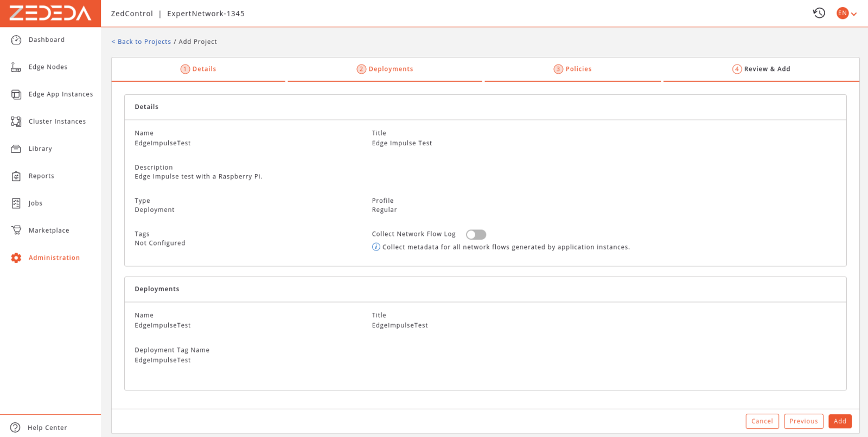Open Administration section
Screen dimensions: 868x437
pos(54,258)
